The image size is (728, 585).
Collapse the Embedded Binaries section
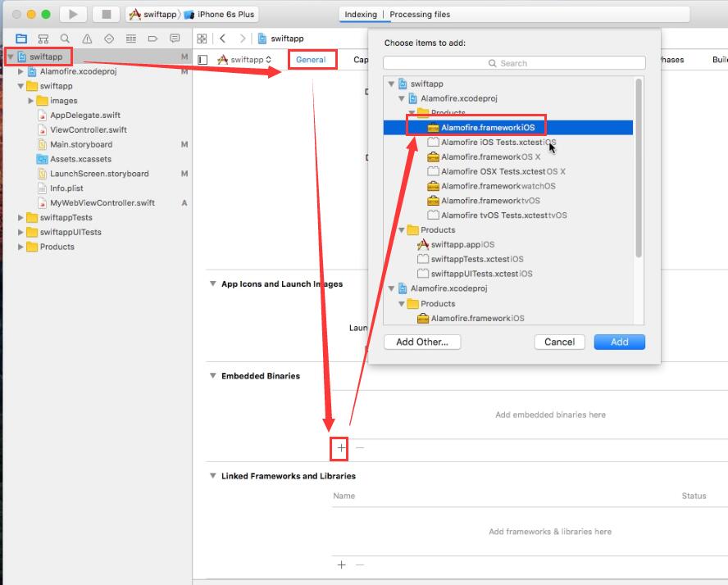[212, 376]
